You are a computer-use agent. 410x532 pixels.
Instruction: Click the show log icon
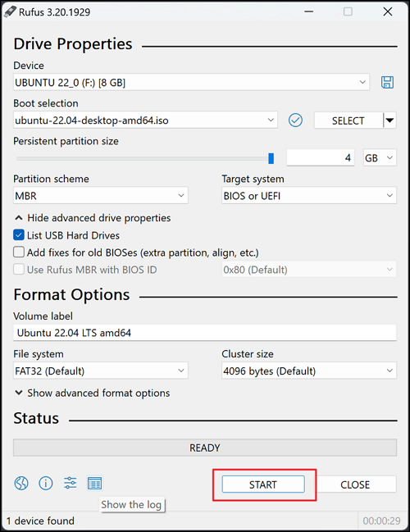coord(94,483)
